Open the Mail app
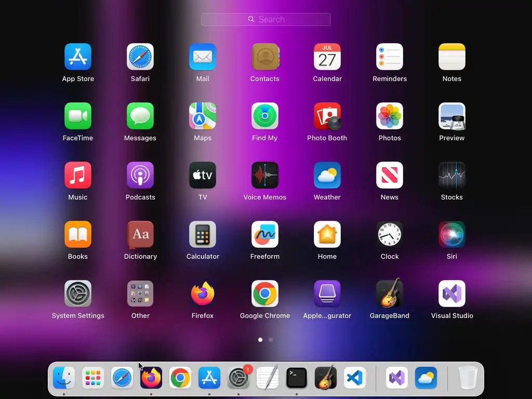The width and height of the screenshot is (532, 399). 203,57
